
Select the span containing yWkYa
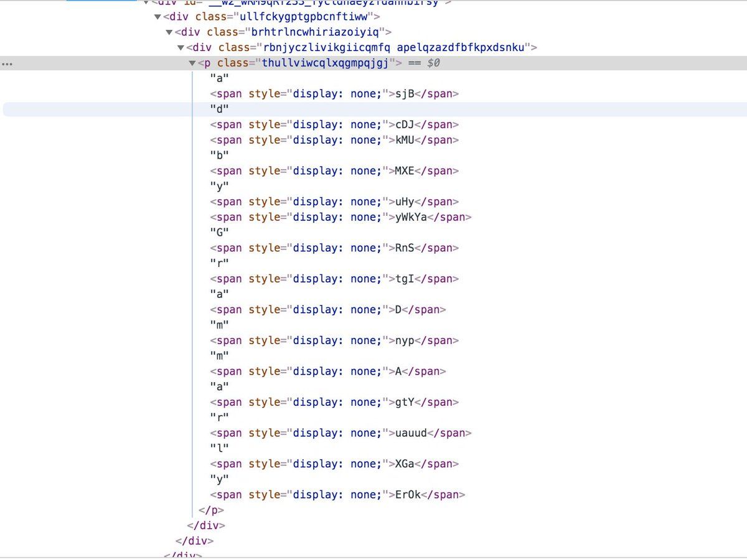coord(341,217)
